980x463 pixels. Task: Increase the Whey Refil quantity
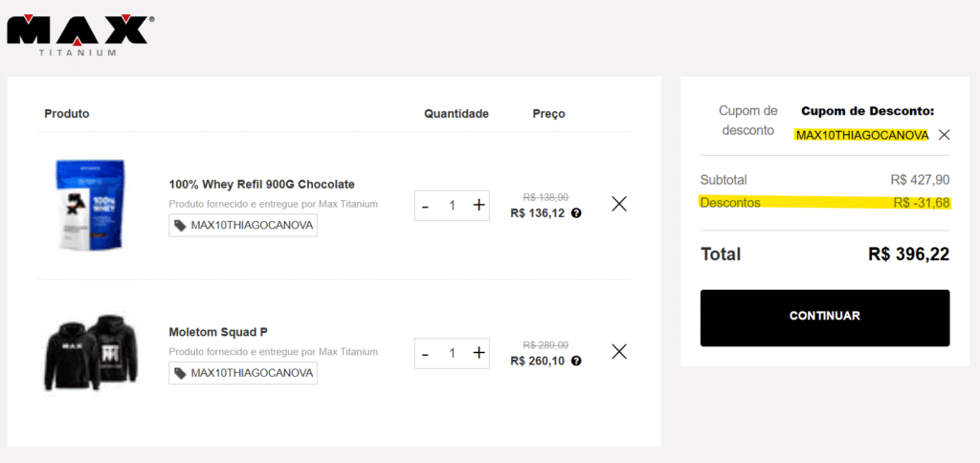pos(479,205)
